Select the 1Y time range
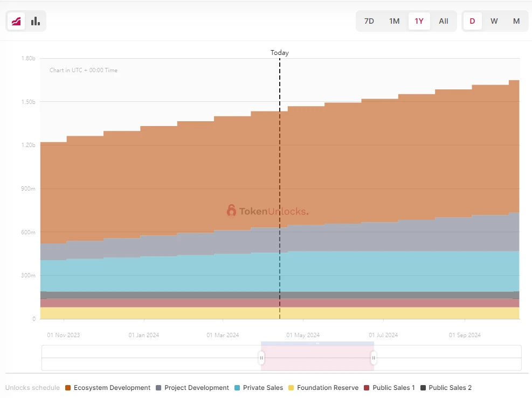Screen dimensions: 532x398 [419, 21]
